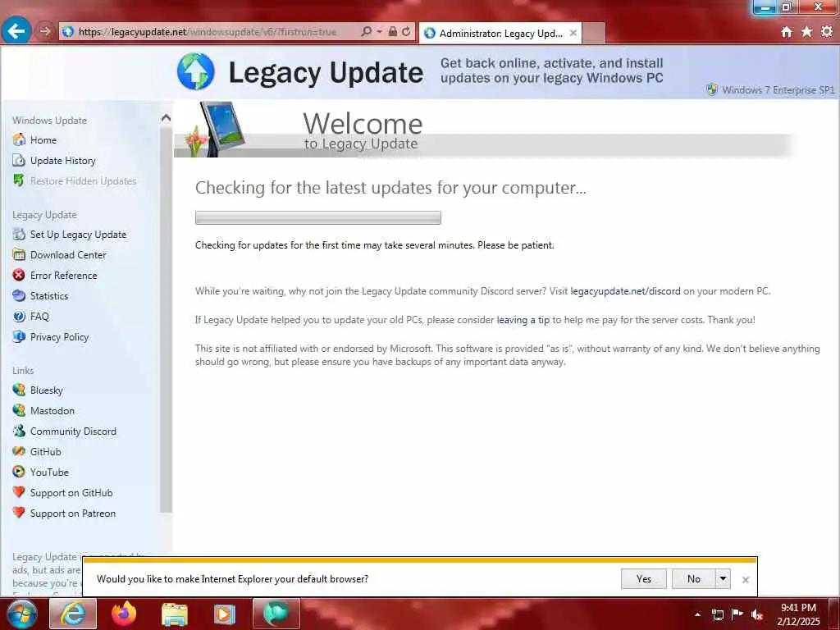Open a new blank tab
This screenshot has width=840, height=630.
594,33
